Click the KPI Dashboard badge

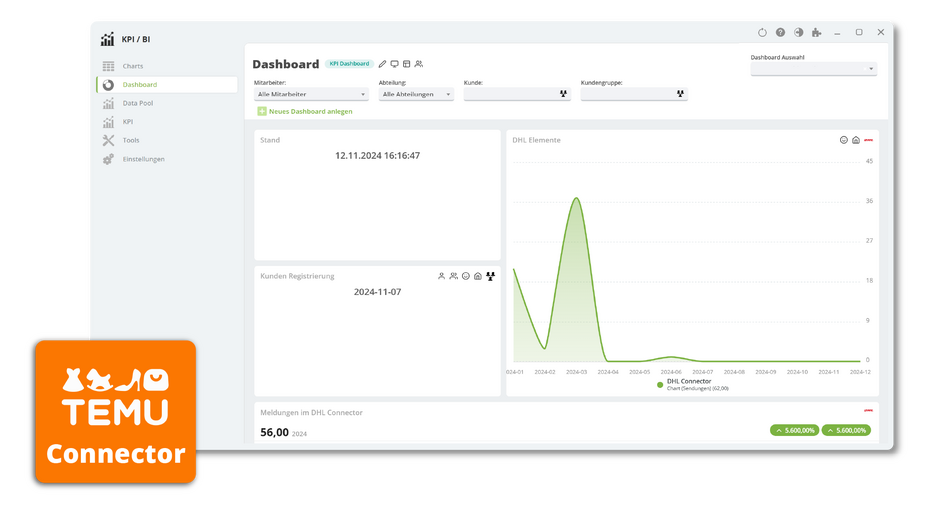350,64
